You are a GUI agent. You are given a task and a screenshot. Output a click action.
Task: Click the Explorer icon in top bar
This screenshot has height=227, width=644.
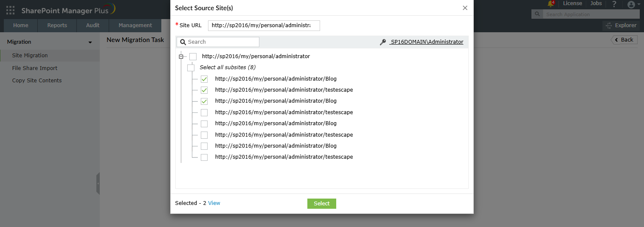click(609, 25)
